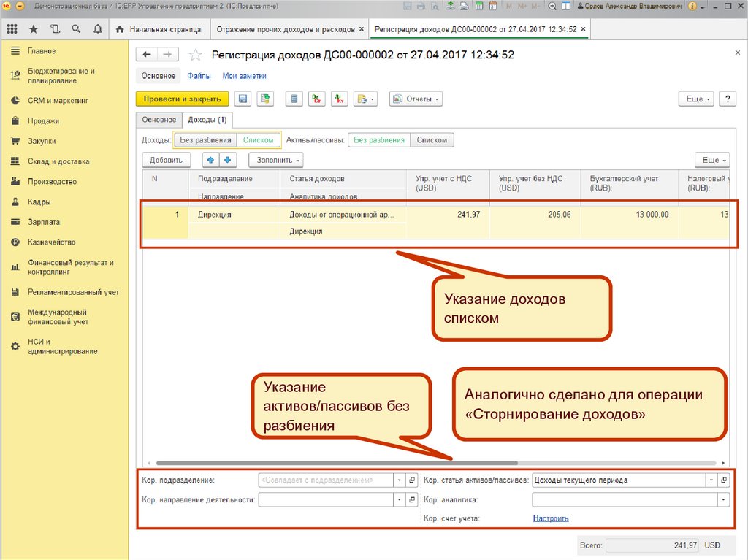Navigate back with the left arrow button
This screenshot has height=560, width=748.
point(148,55)
